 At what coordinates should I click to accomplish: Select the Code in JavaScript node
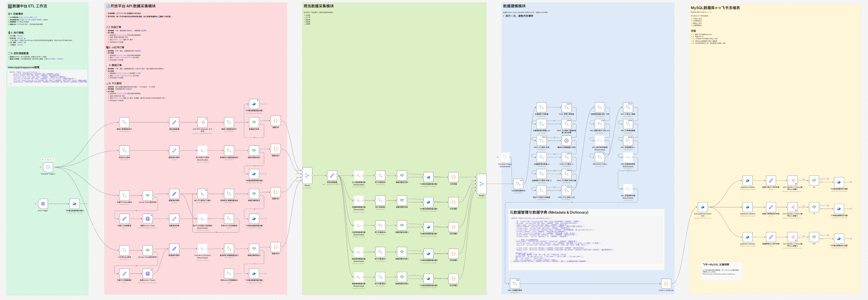(666, 284)
